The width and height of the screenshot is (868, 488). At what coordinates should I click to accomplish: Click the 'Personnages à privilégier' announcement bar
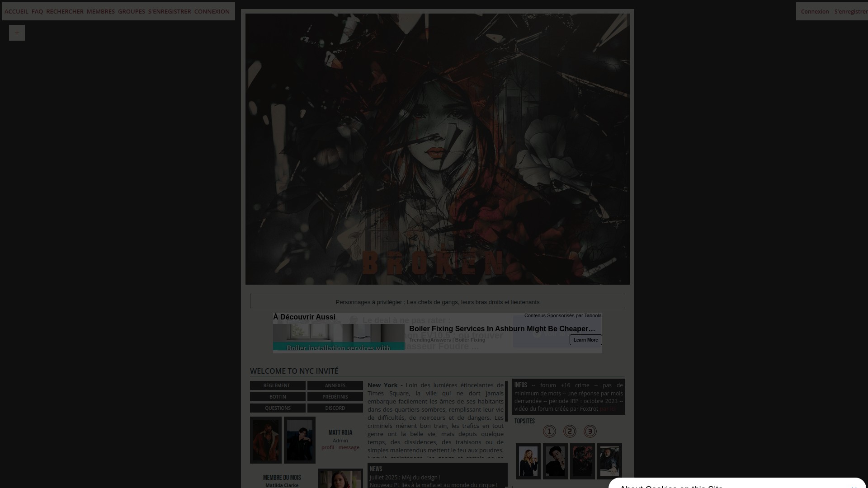coord(438,301)
